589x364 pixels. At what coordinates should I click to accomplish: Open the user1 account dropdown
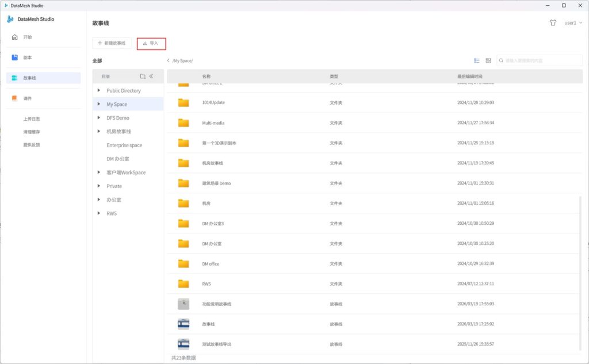click(573, 23)
